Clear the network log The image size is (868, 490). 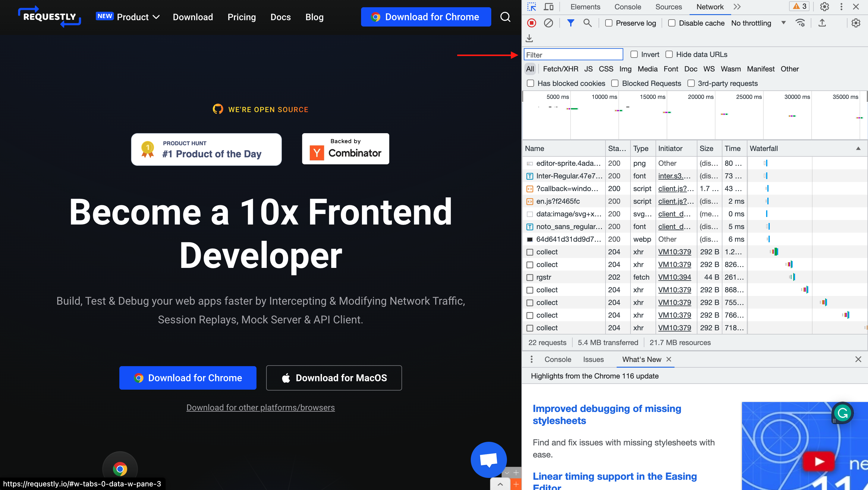[549, 23]
